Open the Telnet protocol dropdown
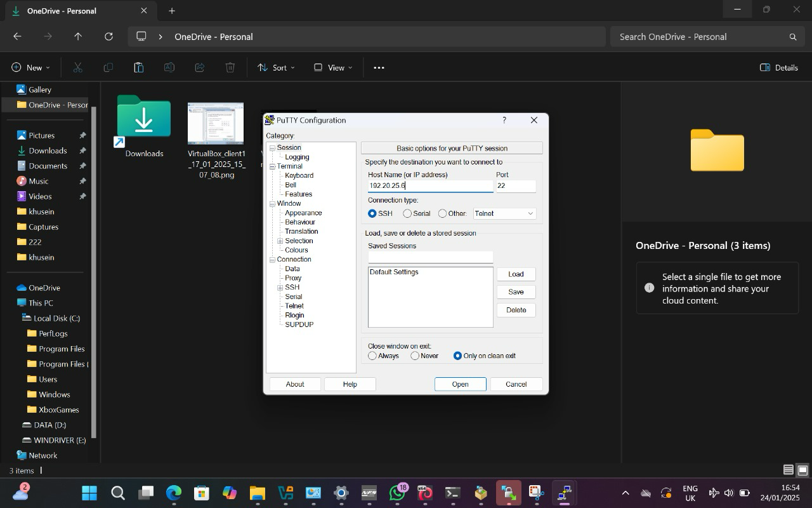This screenshot has width=812, height=508. coord(504,213)
